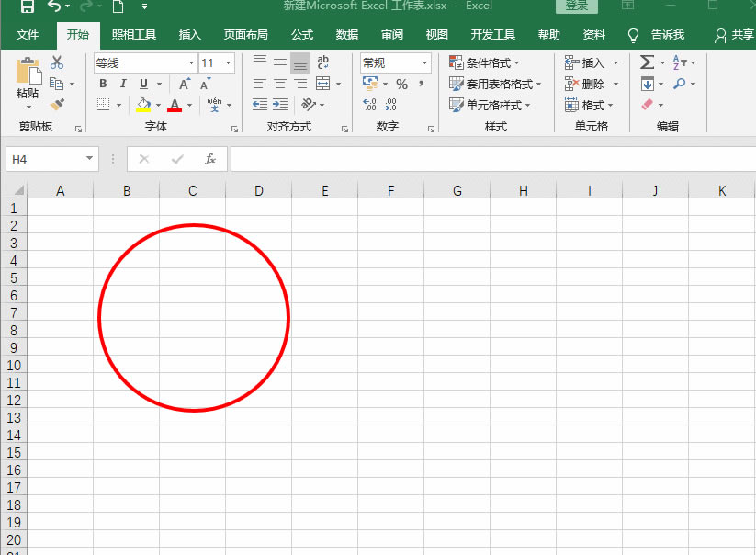Insert a function using the fx icon
This screenshot has height=555, width=756.
[x=210, y=158]
